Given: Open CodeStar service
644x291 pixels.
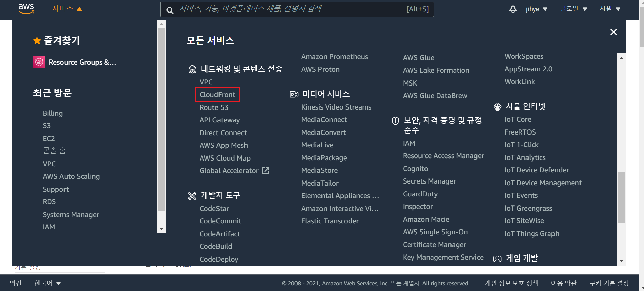Looking at the screenshot, I should click(x=214, y=209).
